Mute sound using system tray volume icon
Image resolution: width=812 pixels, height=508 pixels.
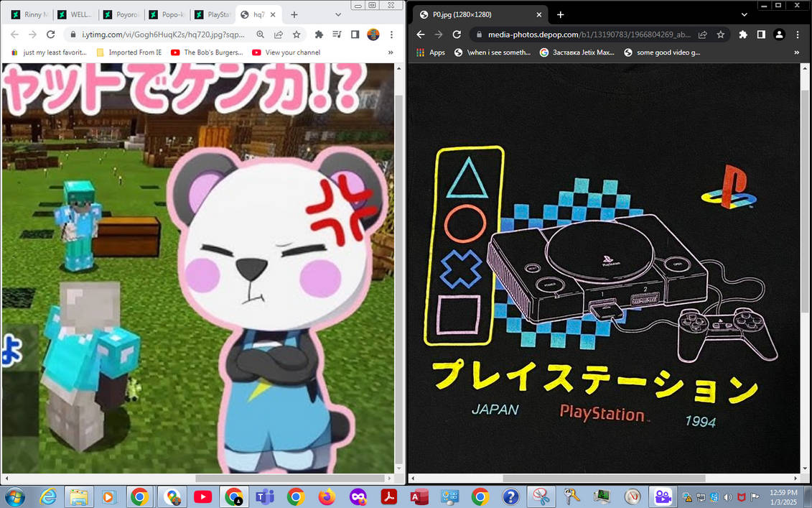tap(727, 497)
